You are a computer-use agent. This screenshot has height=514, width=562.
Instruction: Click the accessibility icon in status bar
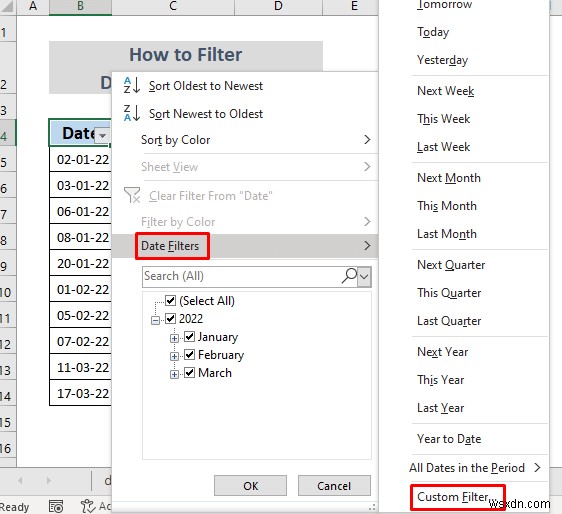88,506
